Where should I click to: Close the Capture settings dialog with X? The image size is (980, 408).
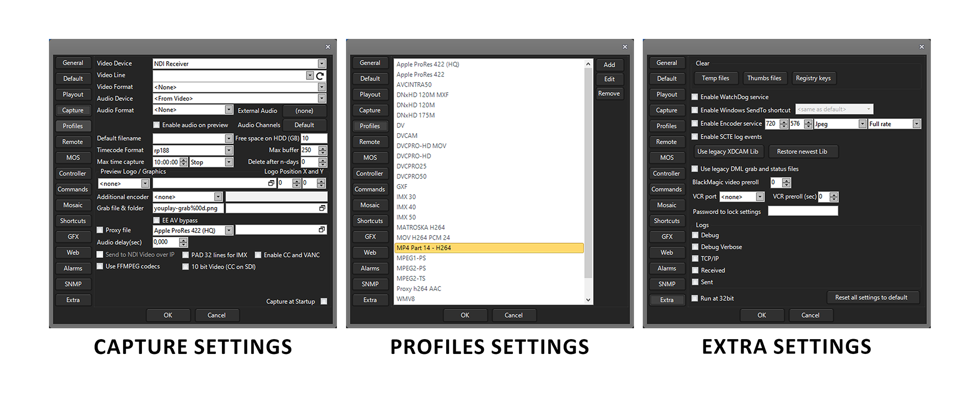[x=328, y=47]
